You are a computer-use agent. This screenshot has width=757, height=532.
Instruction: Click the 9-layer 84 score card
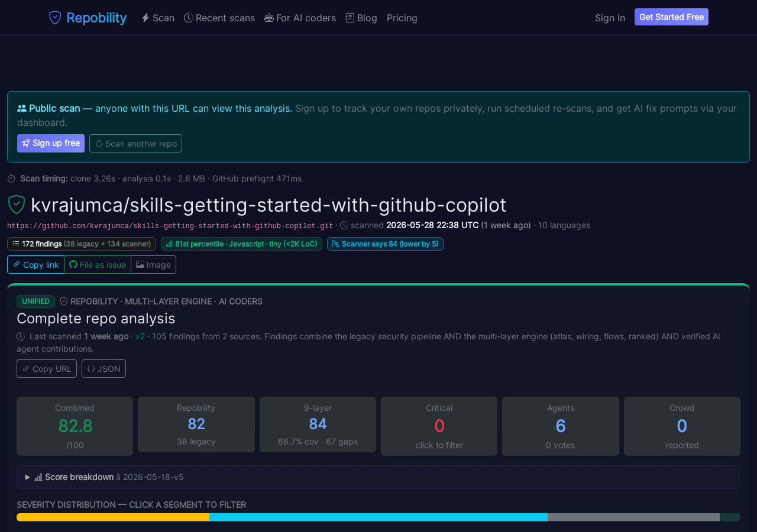[318, 424]
